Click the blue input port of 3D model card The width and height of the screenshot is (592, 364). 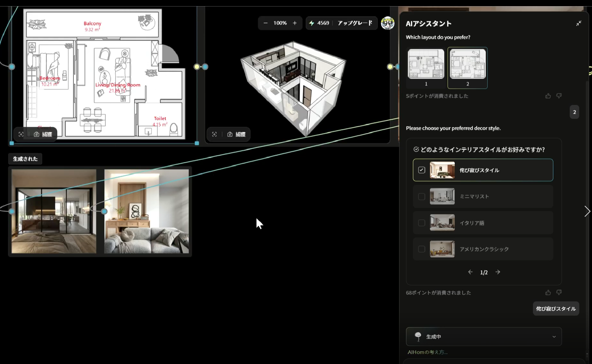205,67
